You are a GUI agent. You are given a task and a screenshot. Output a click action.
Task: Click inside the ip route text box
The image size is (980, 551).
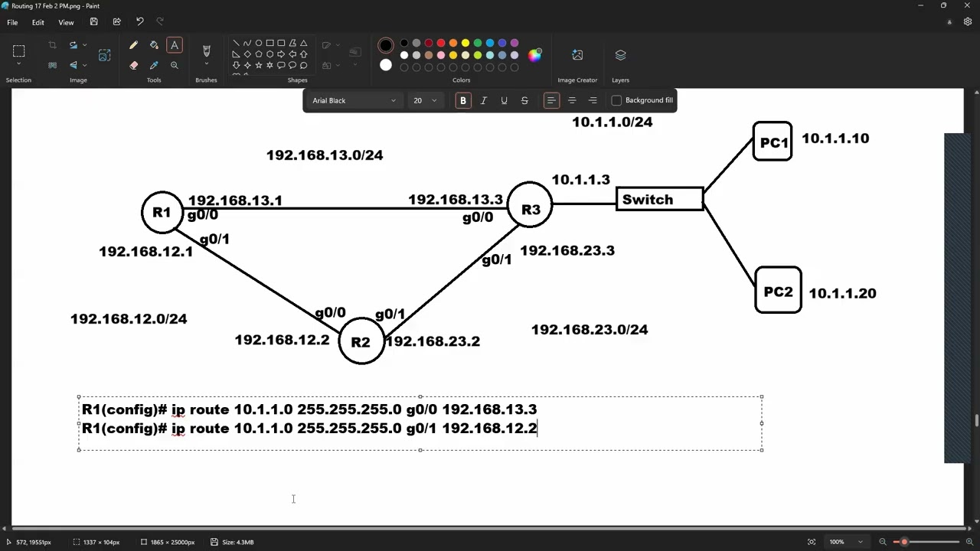coord(420,423)
